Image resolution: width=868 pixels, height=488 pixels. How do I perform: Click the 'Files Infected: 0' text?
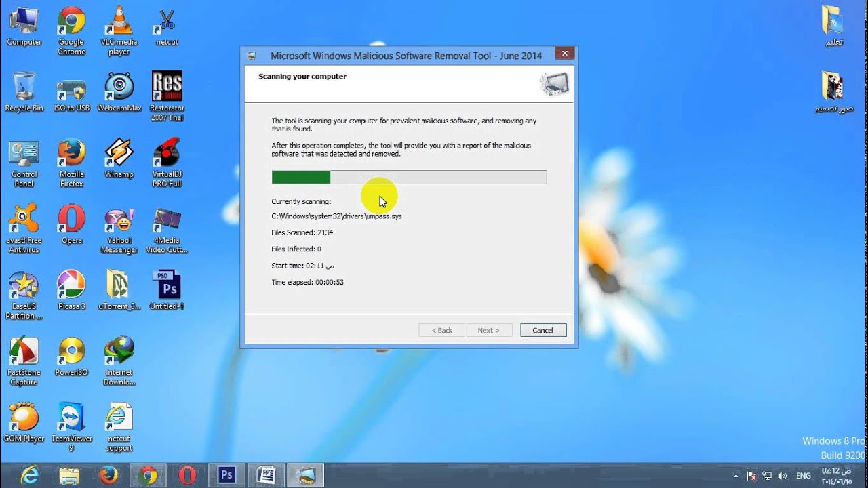tap(296, 249)
